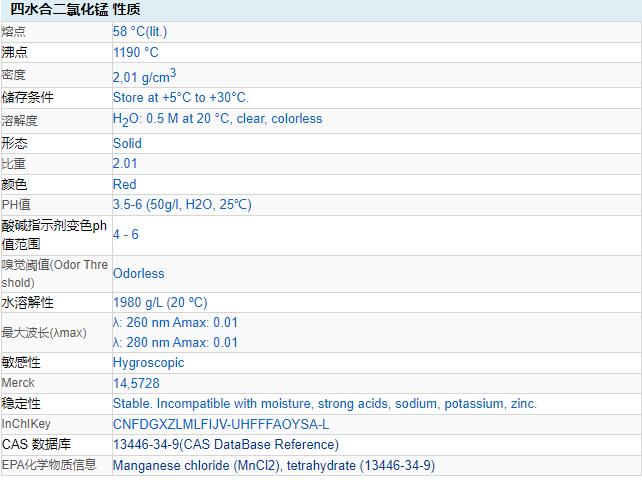Click the specific gravity value 2.01

tap(125, 163)
